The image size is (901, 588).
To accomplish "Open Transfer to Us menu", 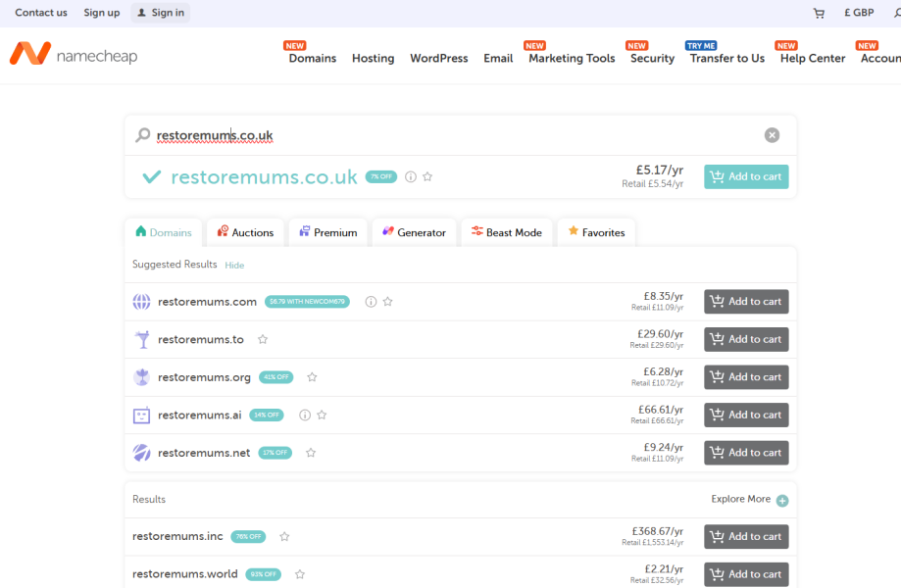I will tap(726, 58).
